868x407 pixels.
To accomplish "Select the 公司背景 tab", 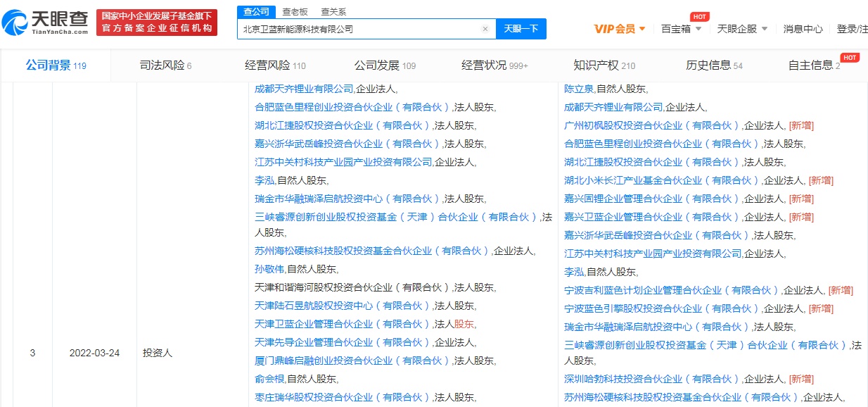I will point(56,65).
